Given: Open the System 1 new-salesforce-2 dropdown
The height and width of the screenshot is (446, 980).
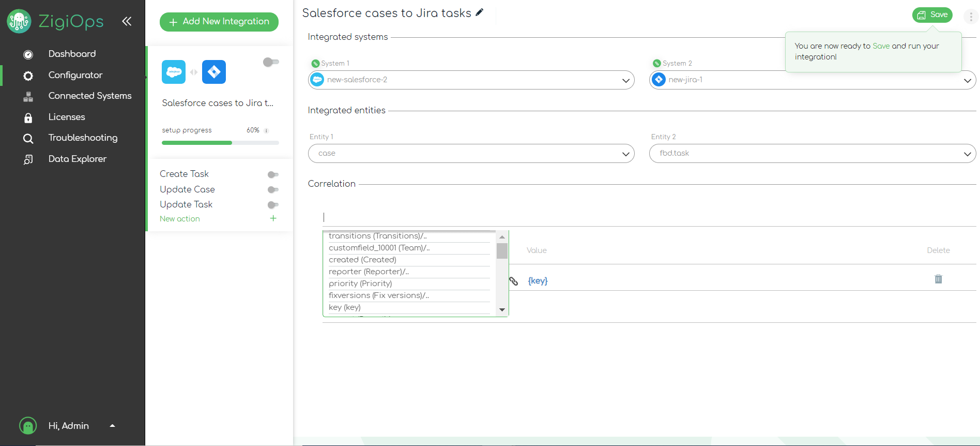Looking at the screenshot, I should pos(471,80).
